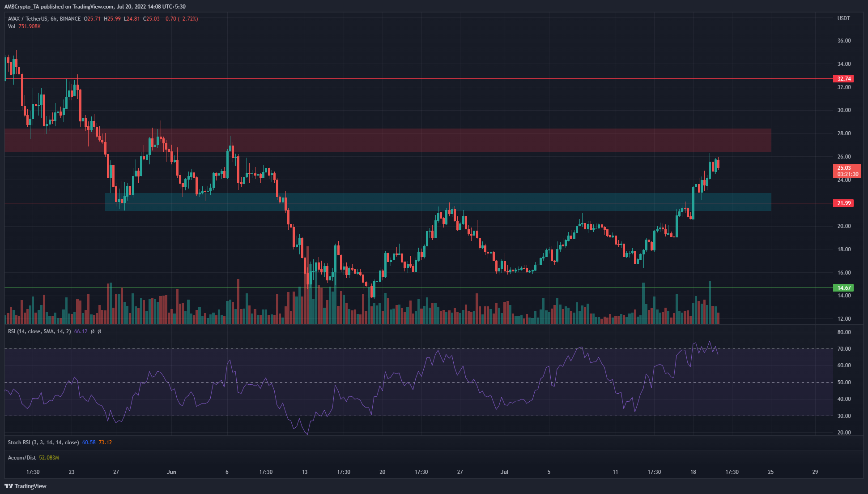Screen dimensions: 868x494
Task: Click the RSI 30.00 axis level
Action: (844, 416)
